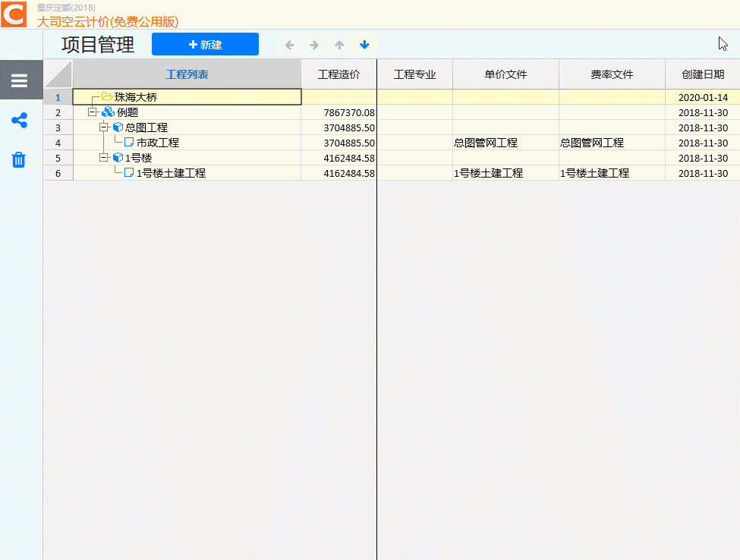This screenshot has height=560, width=740.
Task: Click the share icon in the sidebar
Action: tap(20, 121)
